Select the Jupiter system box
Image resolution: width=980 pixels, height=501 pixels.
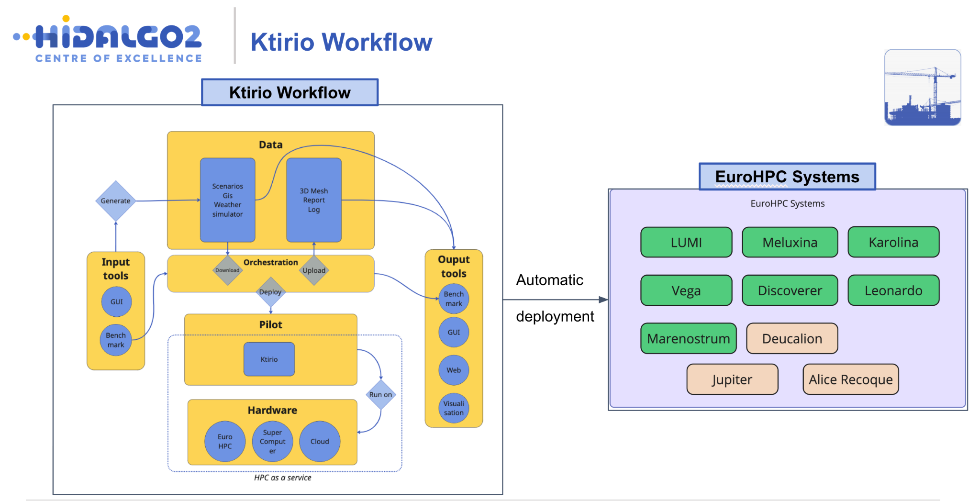(x=732, y=379)
